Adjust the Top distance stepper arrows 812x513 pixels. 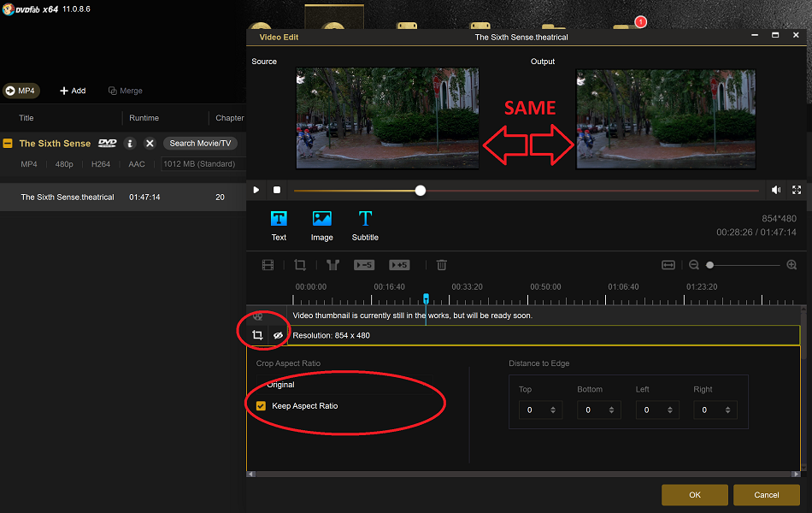[x=553, y=410]
